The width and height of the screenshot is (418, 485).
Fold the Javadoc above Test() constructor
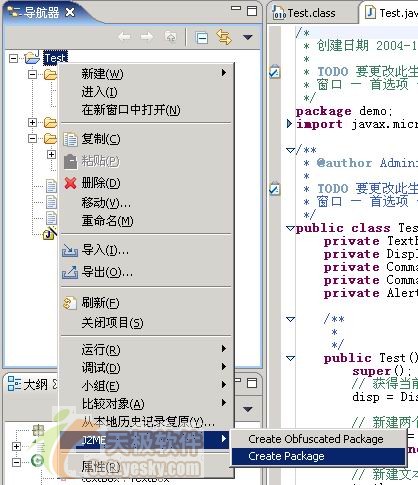(x=290, y=319)
